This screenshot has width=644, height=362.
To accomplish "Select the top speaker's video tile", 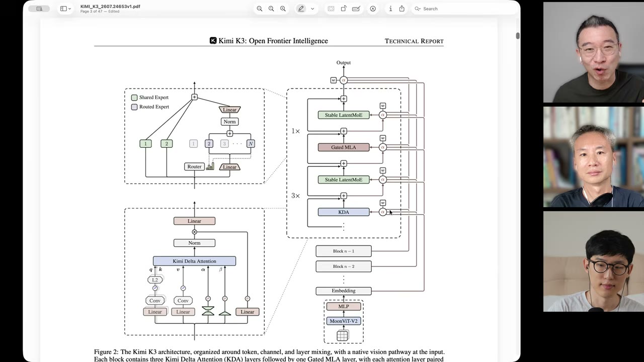I will click(x=594, y=52).
